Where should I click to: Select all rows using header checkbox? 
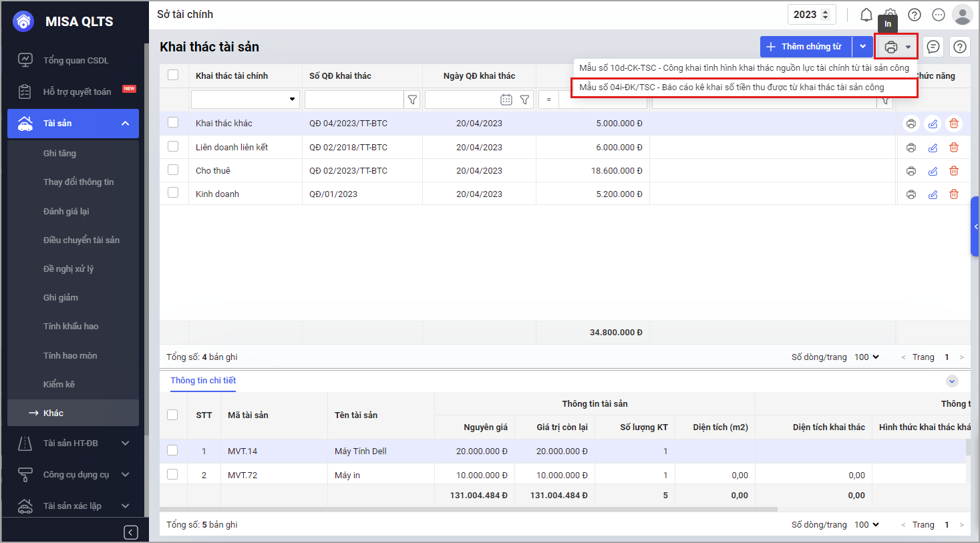point(173,75)
